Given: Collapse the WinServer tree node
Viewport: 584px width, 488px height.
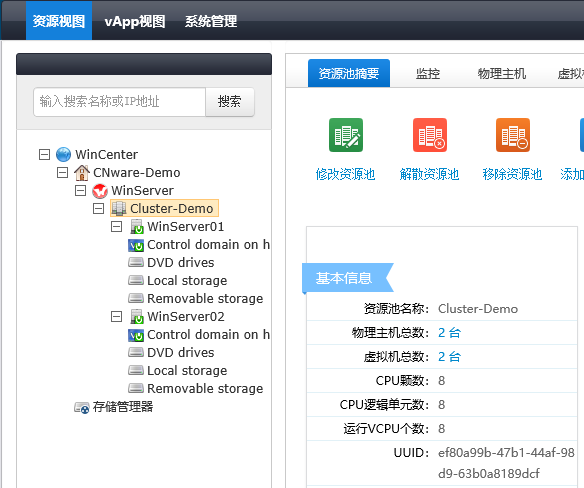Looking at the screenshot, I should [80, 190].
